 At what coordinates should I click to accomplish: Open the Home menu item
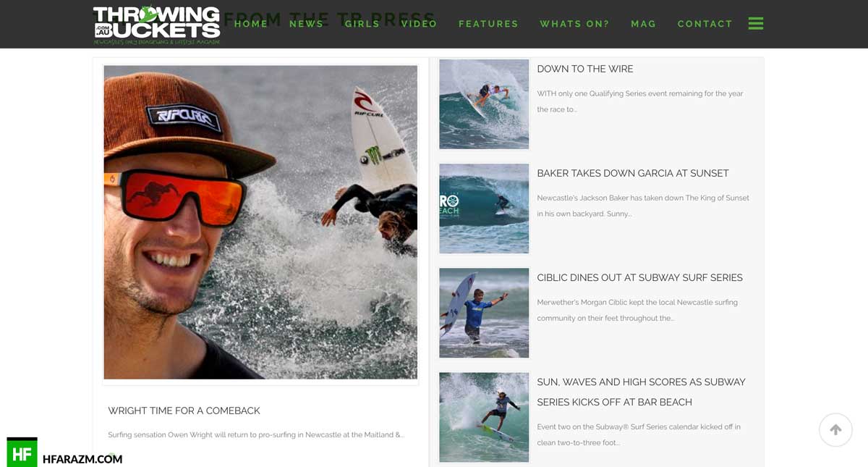point(251,24)
